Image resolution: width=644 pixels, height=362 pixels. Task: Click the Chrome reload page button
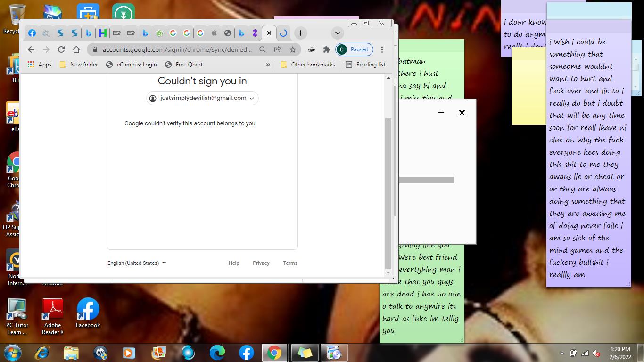pyautogui.click(x=61, y=49)
